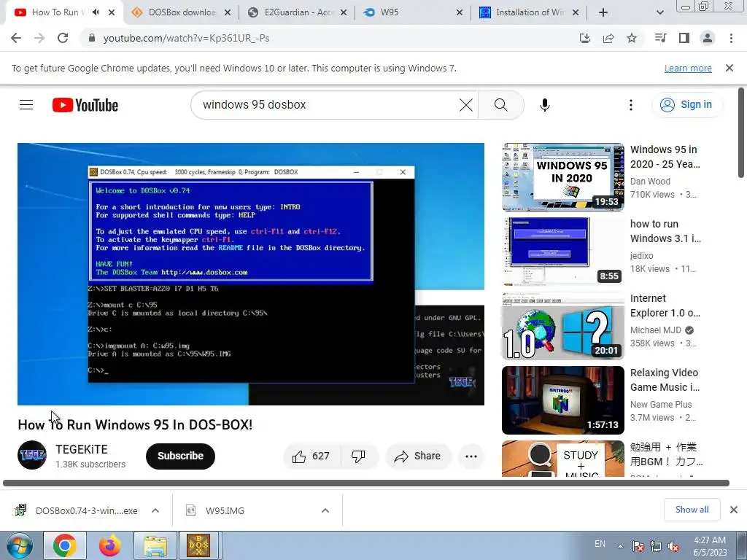
Task: Click the video player to pause
Action: click(x=251, y=274)
